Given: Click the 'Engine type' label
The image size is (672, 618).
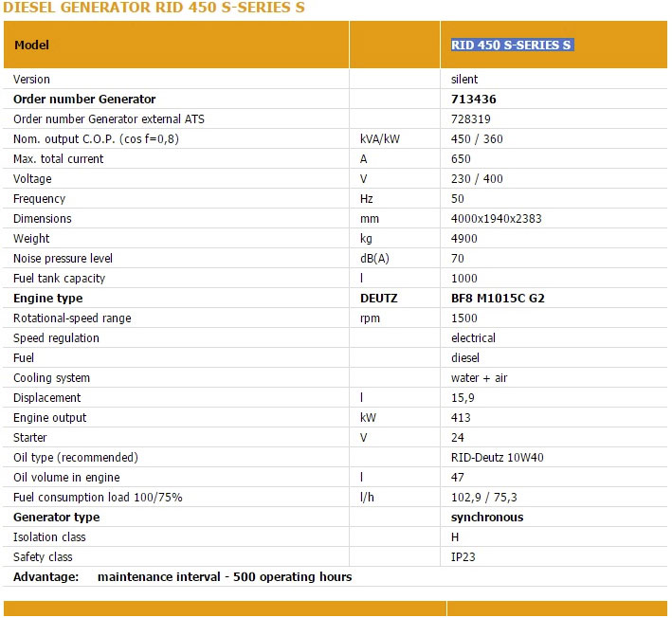Looking at the screenshot, I should click(48, 299).
